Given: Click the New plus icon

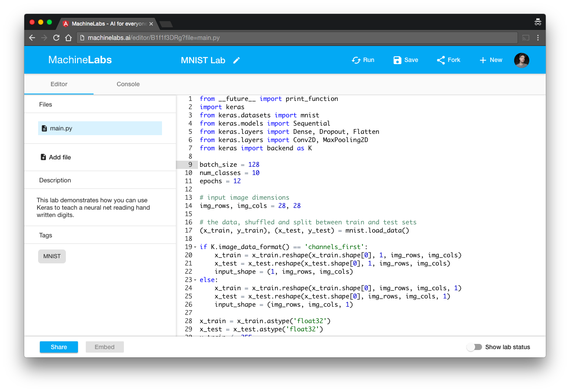Looking at the screenshot, I should 483,60.
